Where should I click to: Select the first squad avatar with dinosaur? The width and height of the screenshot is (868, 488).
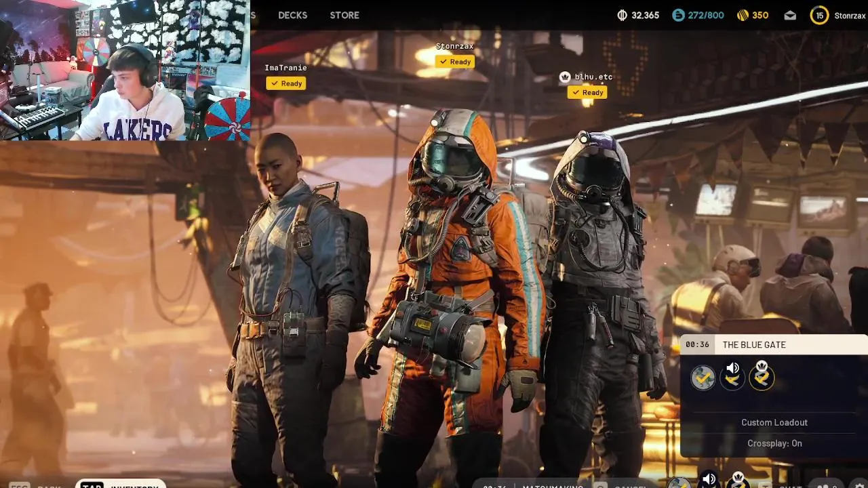pyautogui.click(x=703, y=378)
